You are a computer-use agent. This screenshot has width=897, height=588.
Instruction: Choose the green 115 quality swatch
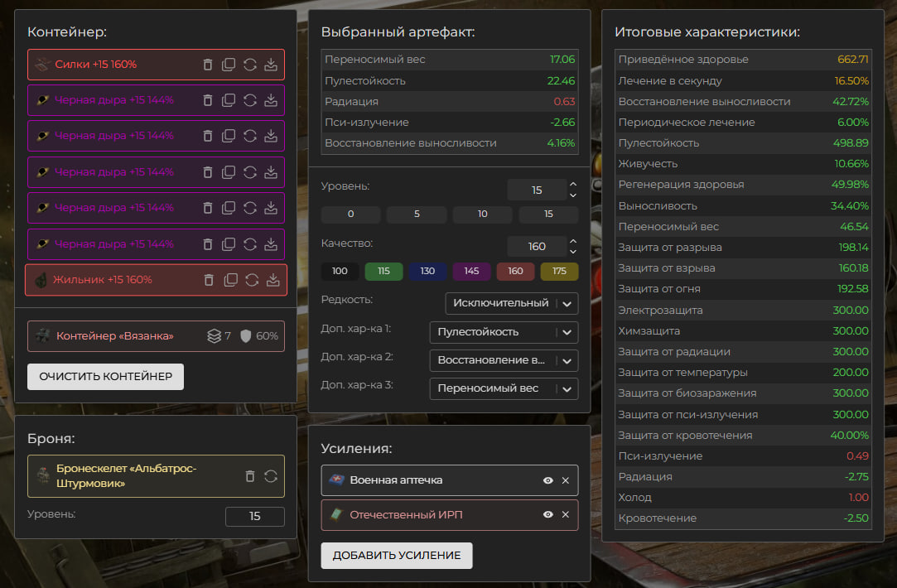coord(383,272)
